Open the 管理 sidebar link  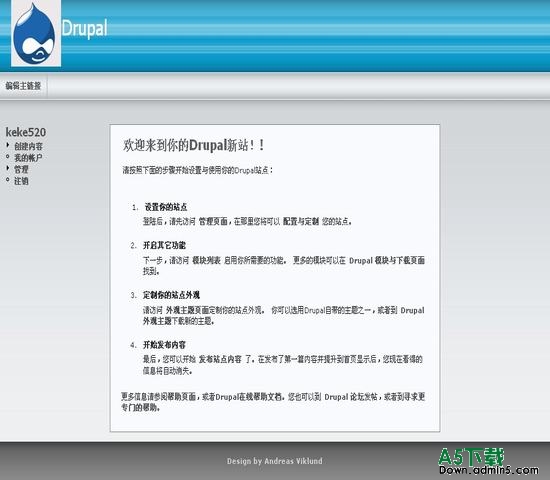(21, 169)
